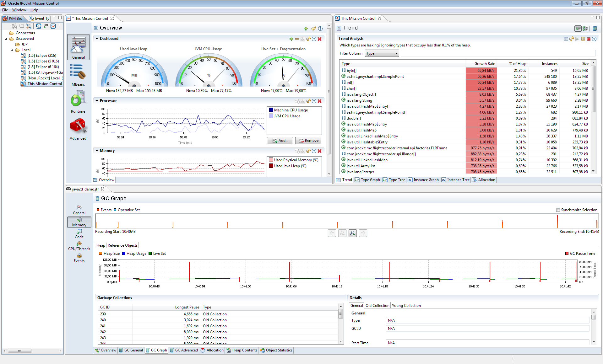
Task: Click the Trend filter text field
Action: (497, 53)
